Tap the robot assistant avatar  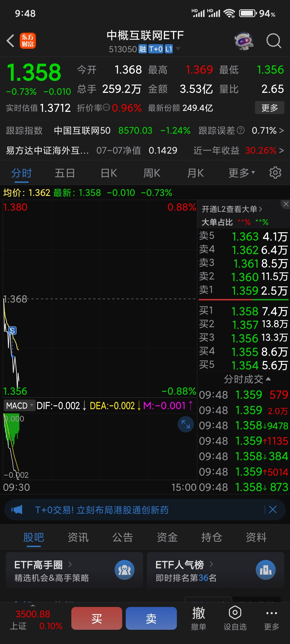click(244, 41)
